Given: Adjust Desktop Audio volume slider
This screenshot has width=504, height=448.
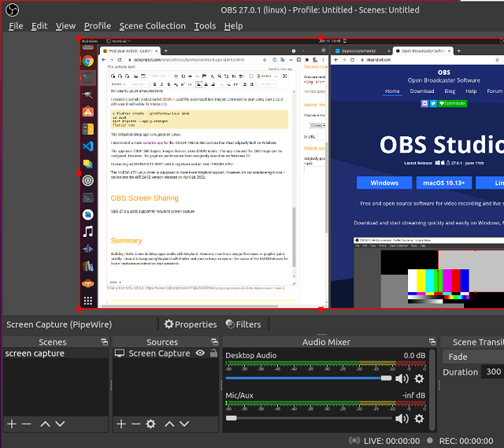Looking at the screenshot, I should click(309, 378).
